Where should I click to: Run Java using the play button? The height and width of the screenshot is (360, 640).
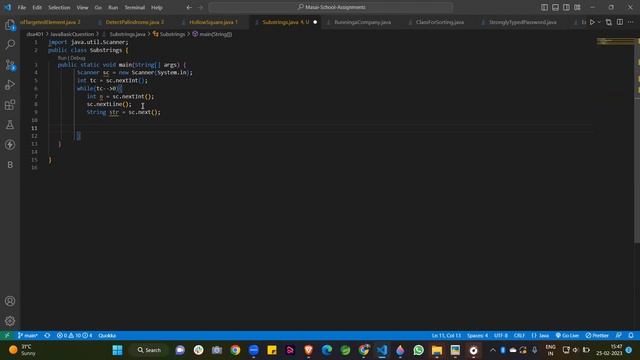pos(592,22)
